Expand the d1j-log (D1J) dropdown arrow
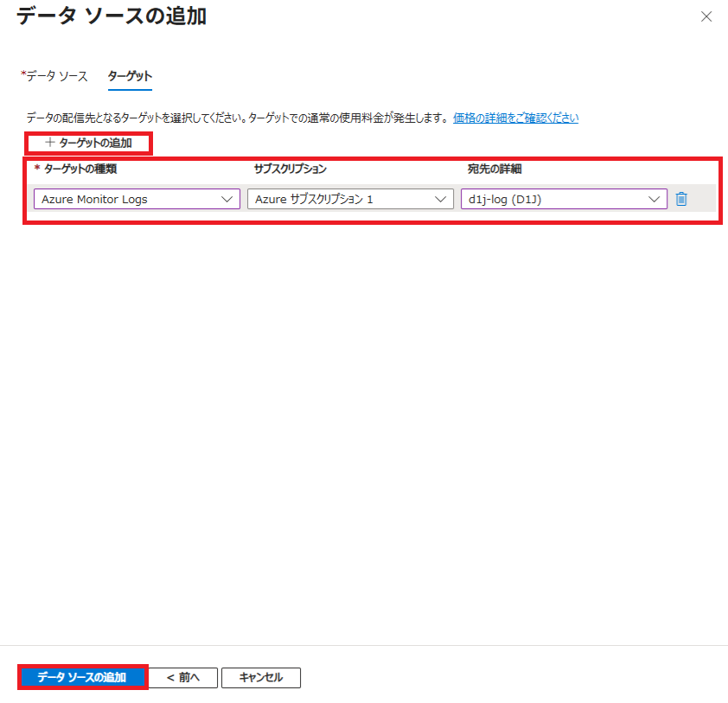The image size is (728, 703). point(655,199)
